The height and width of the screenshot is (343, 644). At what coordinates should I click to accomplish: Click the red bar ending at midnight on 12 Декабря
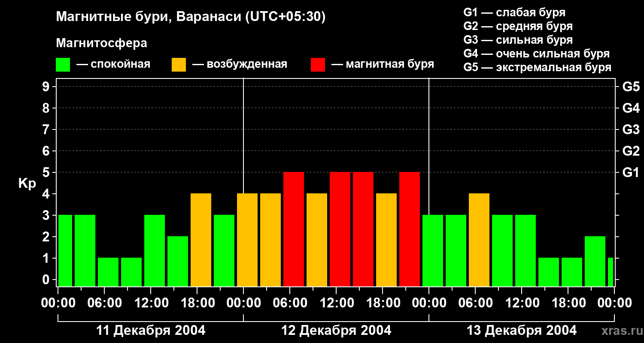[x=410, y=229]
